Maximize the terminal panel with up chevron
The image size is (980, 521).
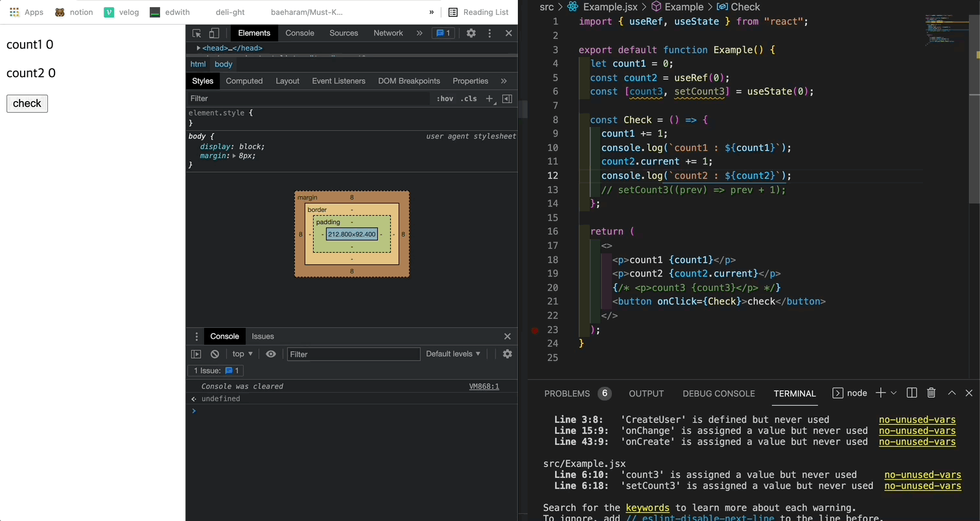coord(951,393)
